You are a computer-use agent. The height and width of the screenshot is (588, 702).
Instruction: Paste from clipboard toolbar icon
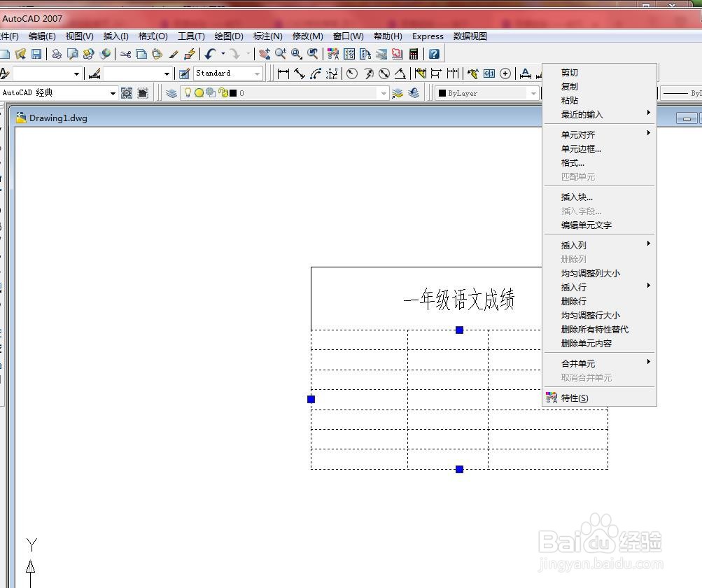point(157,54)
